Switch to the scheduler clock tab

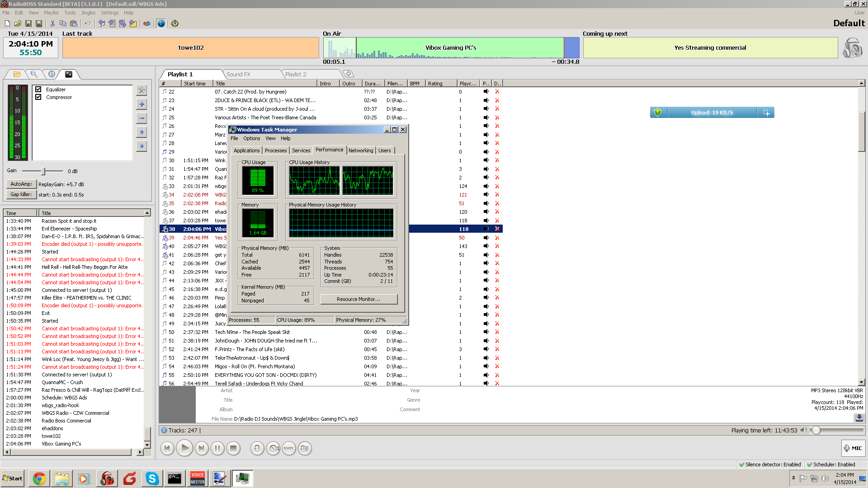tap(52, 74)
